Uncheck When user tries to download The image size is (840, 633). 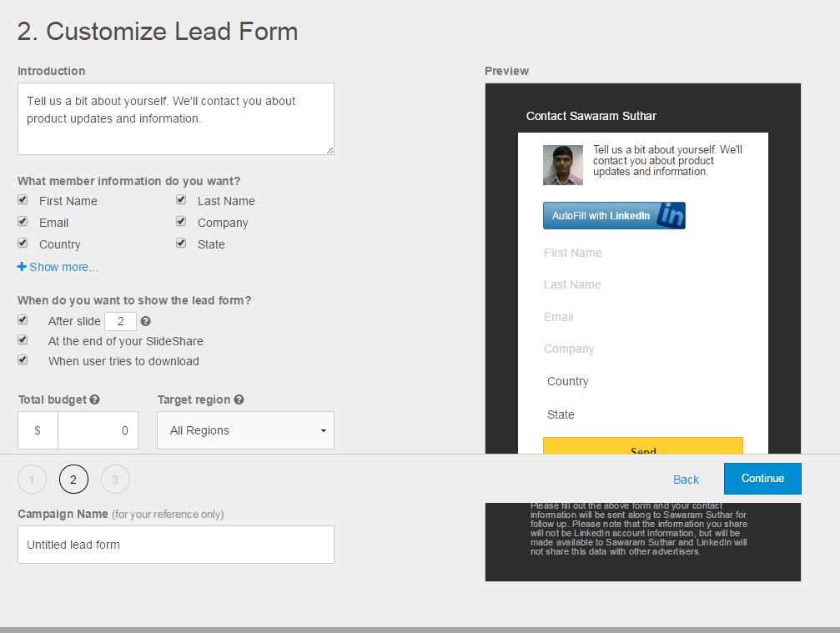23,360
